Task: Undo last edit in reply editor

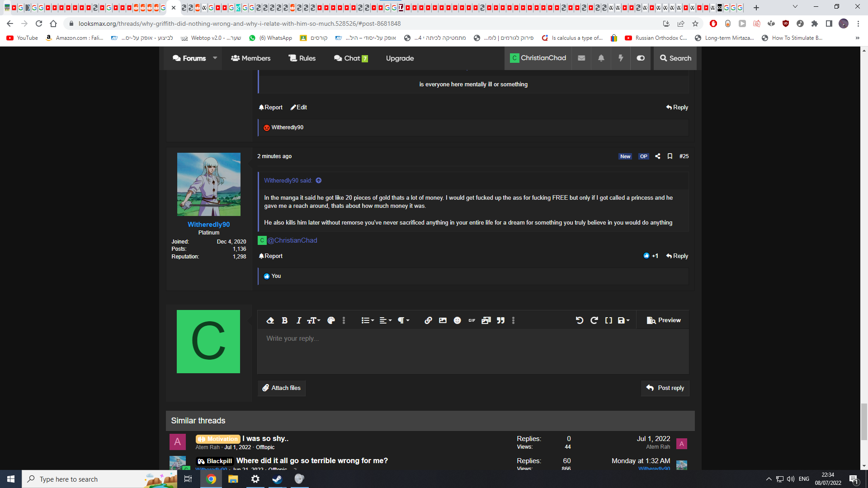Action: [x=580, y=320]
